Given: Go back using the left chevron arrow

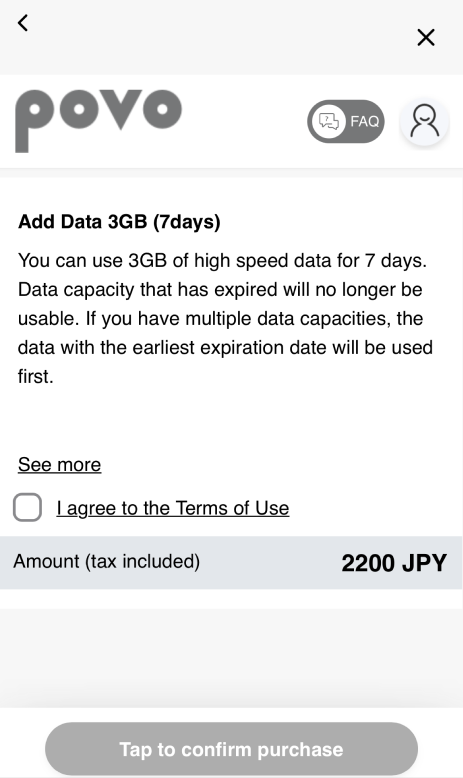Looking at the screenshot, I should click(23, 23).
